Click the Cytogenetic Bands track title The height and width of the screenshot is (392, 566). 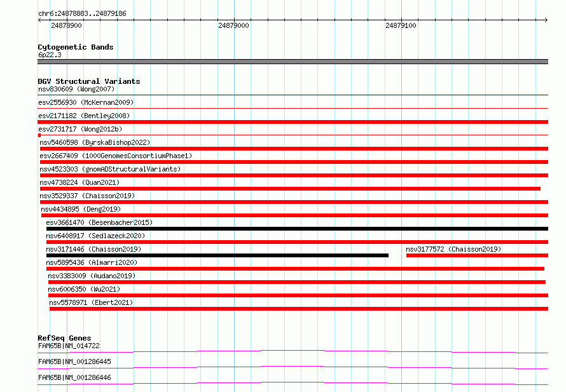[x=76, y=47]
